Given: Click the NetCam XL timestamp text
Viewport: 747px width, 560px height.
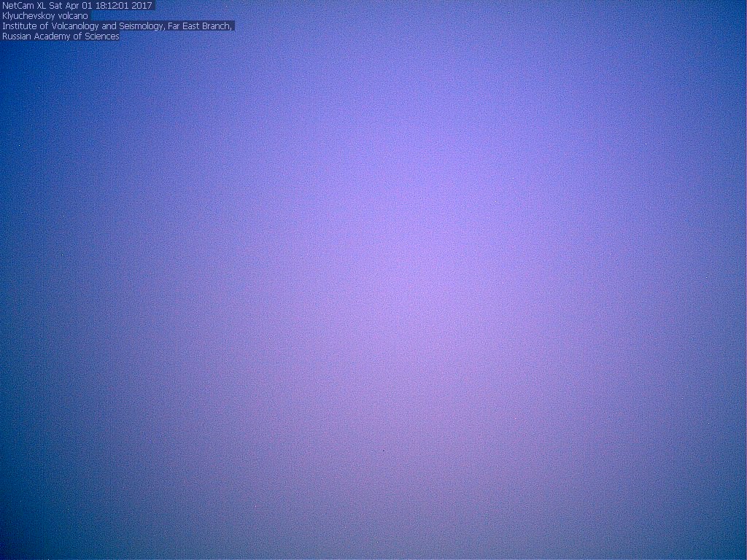Looking at the screenshot, I should click(x=77, y=6).
